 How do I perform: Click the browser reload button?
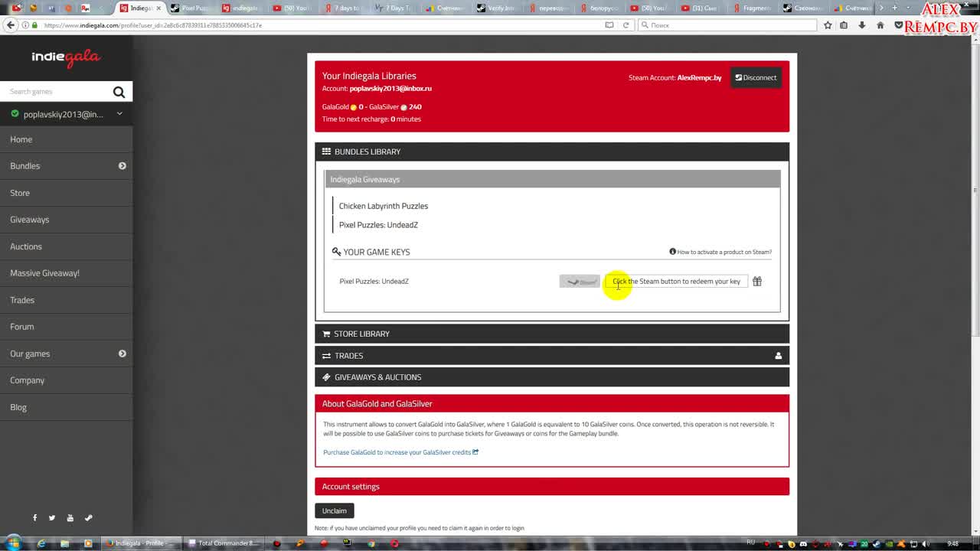click(x=626, y=25)
